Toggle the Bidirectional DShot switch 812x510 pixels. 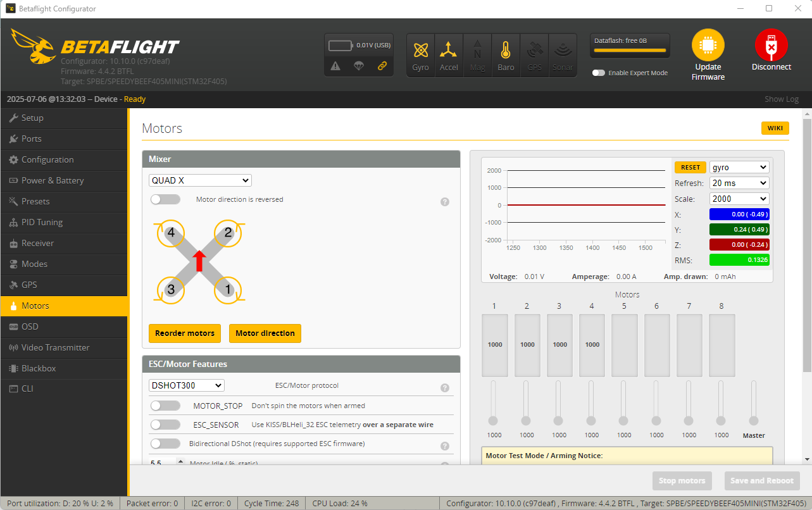point(165,444)
